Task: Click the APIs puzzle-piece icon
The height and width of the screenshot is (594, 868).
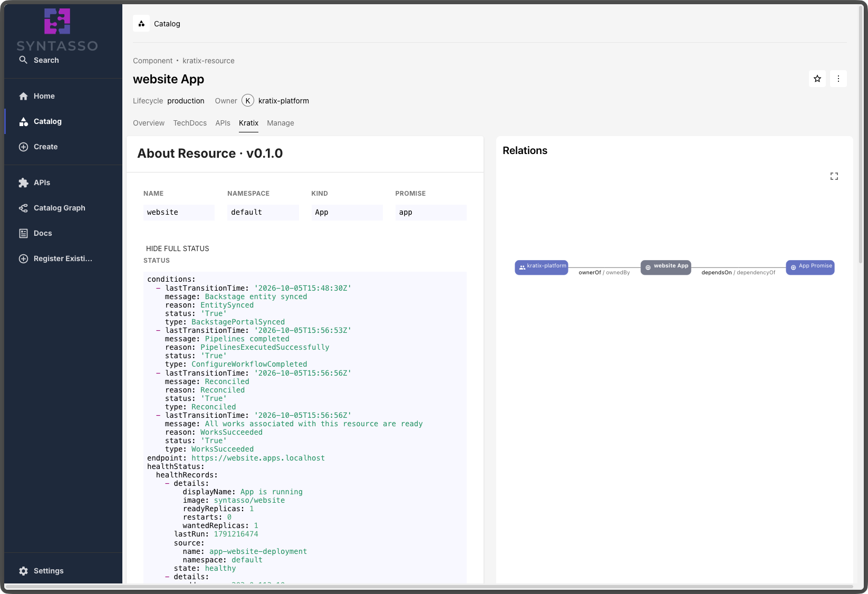Action: click(x=23, y=183)
